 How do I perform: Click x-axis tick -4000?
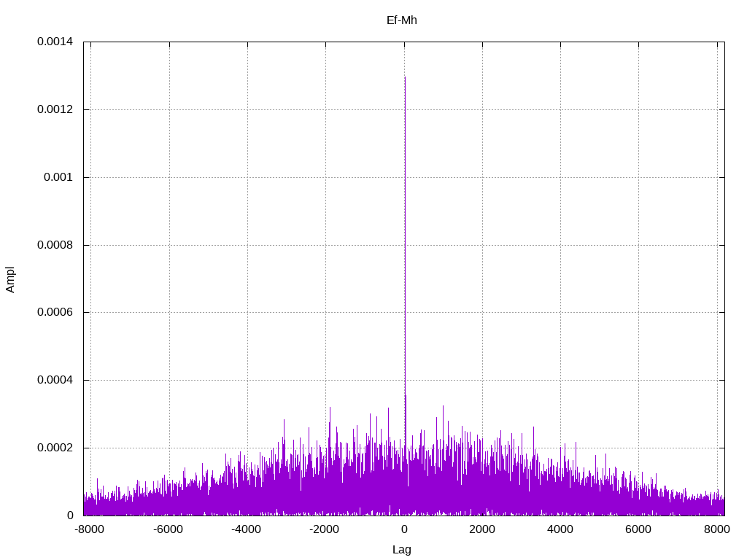(x=247, y=529)
